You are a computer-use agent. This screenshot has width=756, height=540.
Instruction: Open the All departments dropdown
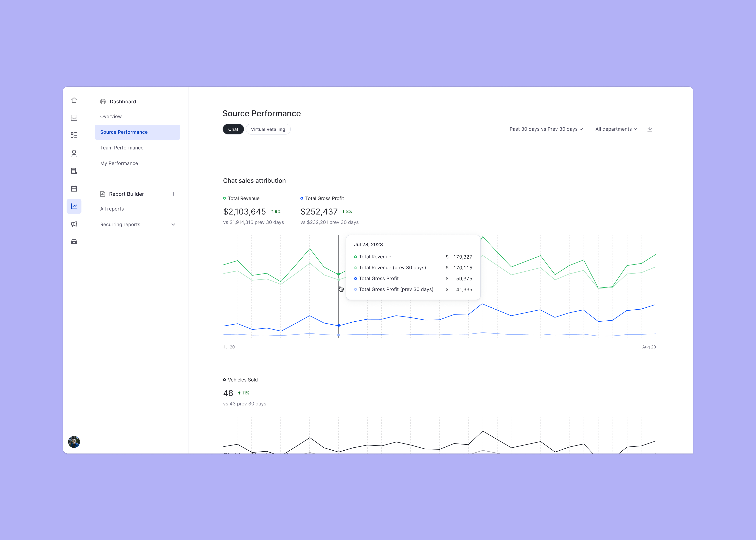pos(616,129)
